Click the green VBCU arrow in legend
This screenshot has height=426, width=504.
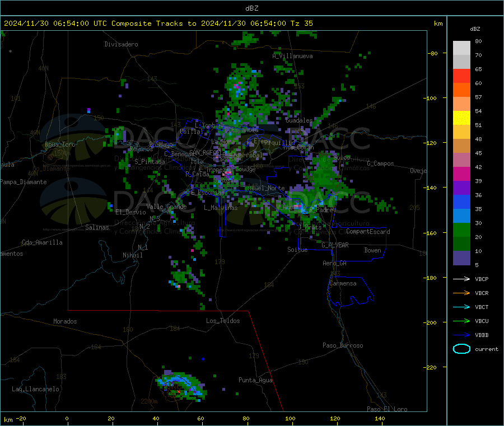(461, 321)
